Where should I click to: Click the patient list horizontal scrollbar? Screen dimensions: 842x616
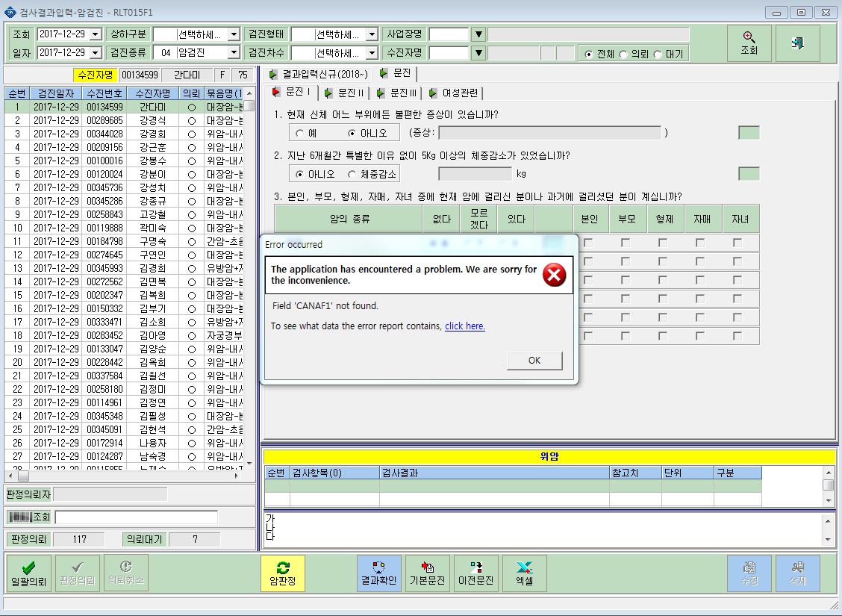click(124, 476)
